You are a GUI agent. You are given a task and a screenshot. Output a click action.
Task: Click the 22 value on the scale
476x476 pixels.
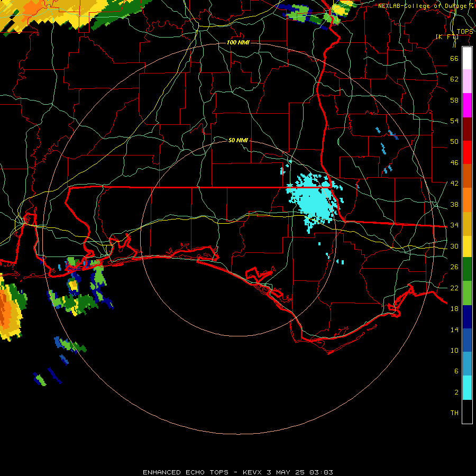click(x=454, y=288)
